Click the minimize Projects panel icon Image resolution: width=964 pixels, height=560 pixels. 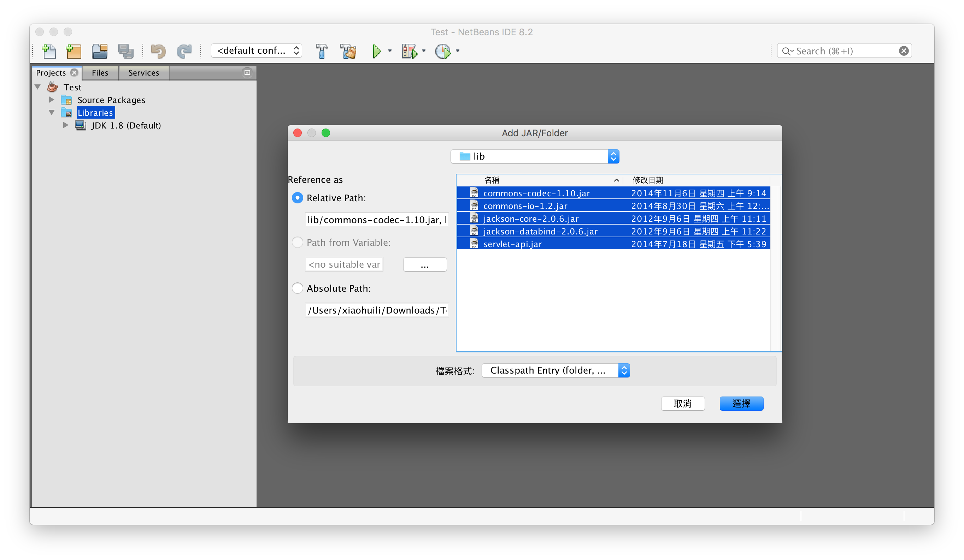[247, 72]
